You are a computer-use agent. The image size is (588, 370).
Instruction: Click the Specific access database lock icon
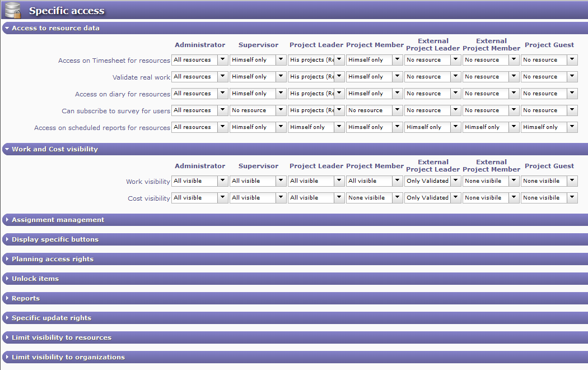click(x=13, y=10)
